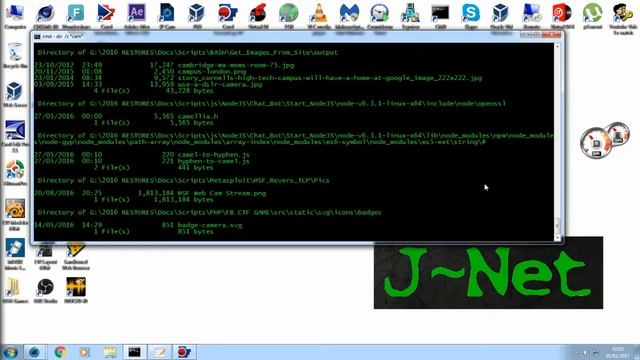Switch to the cmd window taskbar button
The height and width of the screenshot is (360, 640).
click(134, 352)
